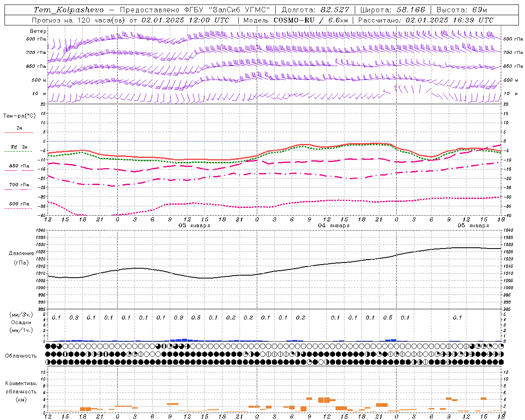Select the Облачность cloud cover label
Viewport: 525px width, 420px height.
click(21, 356)
